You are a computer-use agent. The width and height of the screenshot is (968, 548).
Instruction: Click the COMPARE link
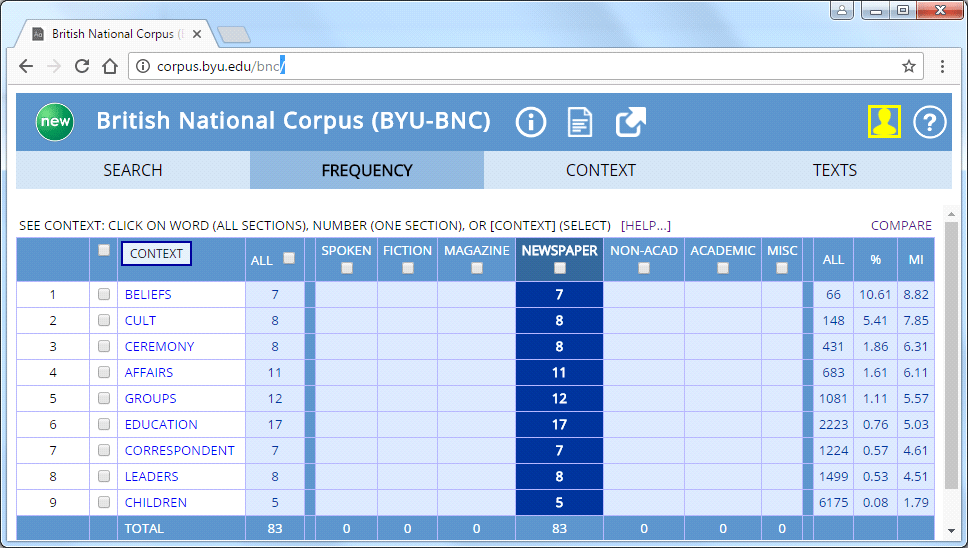901,226
